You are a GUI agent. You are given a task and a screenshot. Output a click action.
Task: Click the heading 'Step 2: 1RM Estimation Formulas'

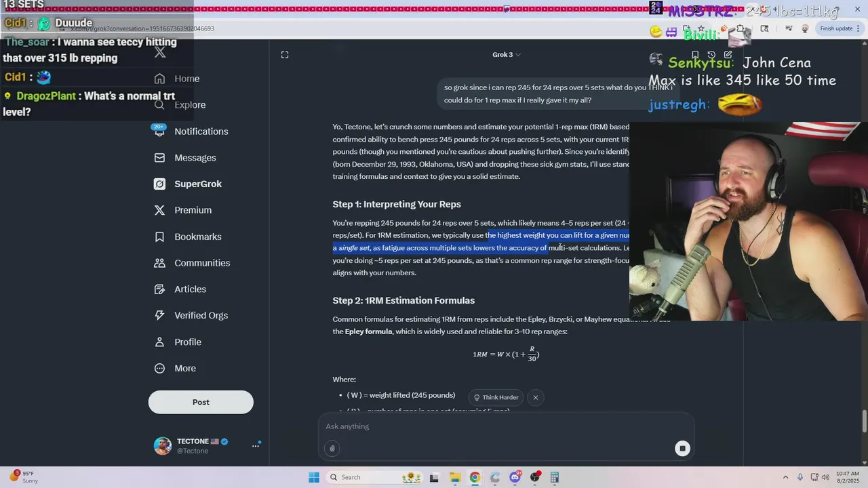pyautogui.click(x=403, y=301)
